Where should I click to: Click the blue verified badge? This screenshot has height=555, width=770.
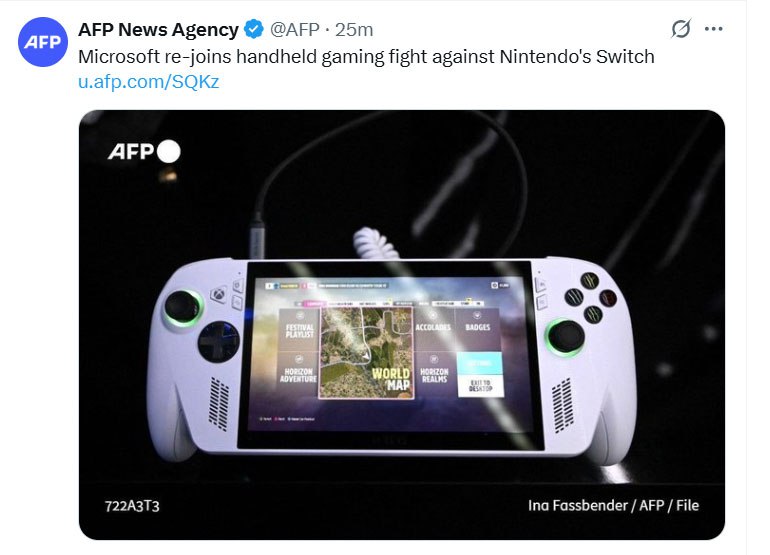[254, 29]
